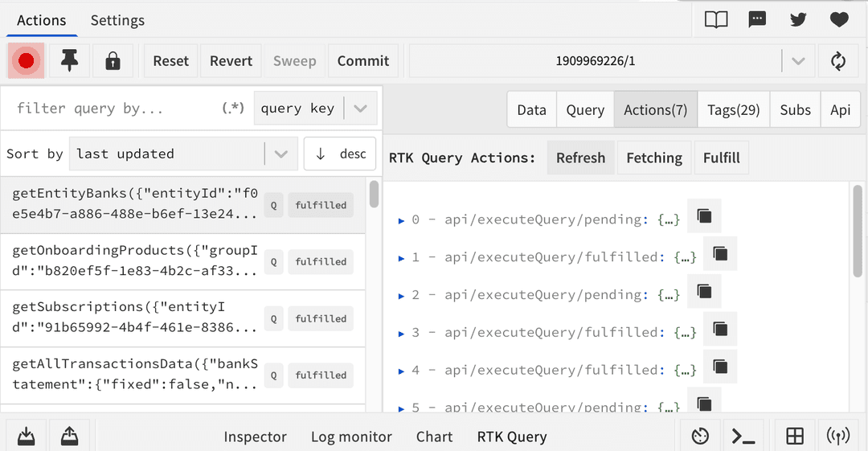
Task: Click the import state download icon
Action: tap(26, 436)
